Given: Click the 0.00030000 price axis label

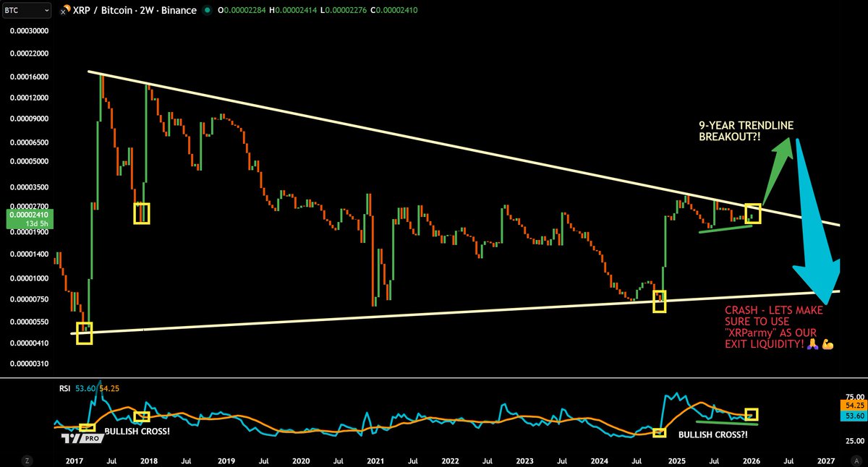Looking at the screenshot, I should pos(28,31).
